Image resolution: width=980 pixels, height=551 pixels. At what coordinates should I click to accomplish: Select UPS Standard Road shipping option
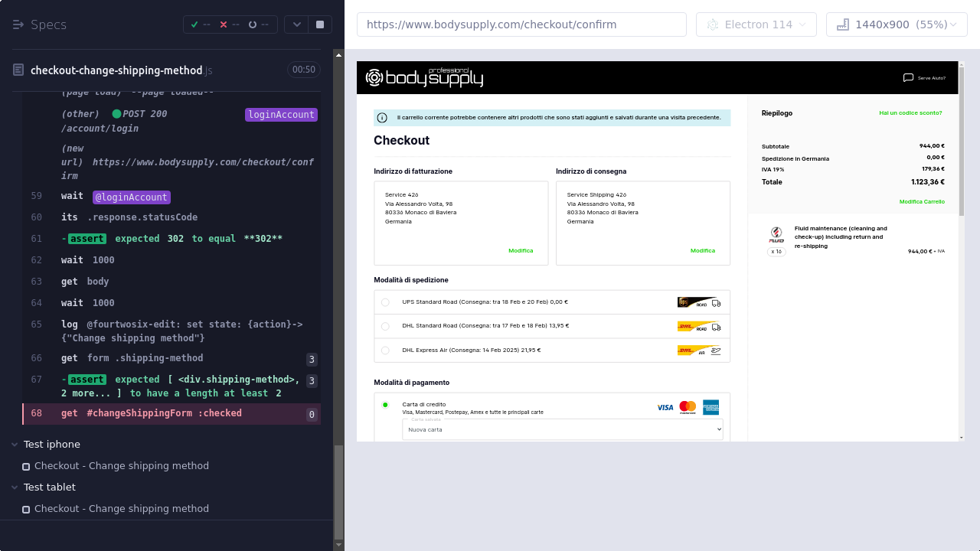(x=385, y=302)
